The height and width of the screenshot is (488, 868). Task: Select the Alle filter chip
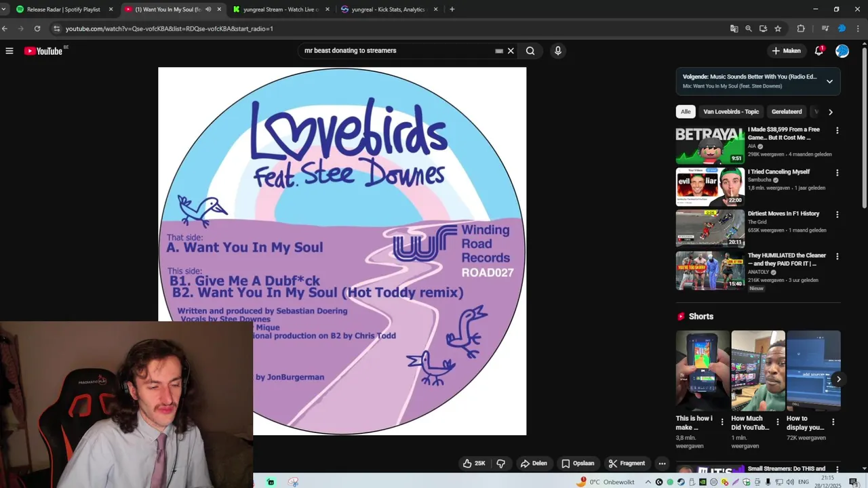tap(686, 112)
